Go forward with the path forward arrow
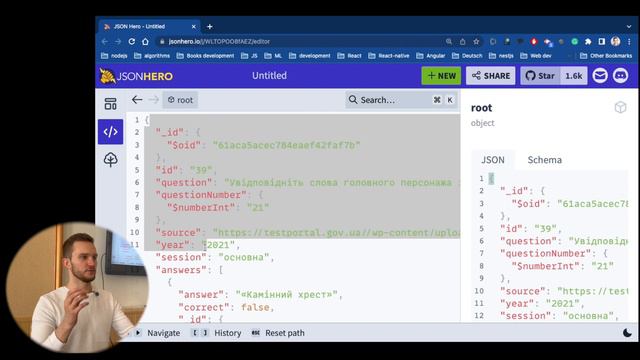Screen dimensions: 640x360 tap(153, 100)
